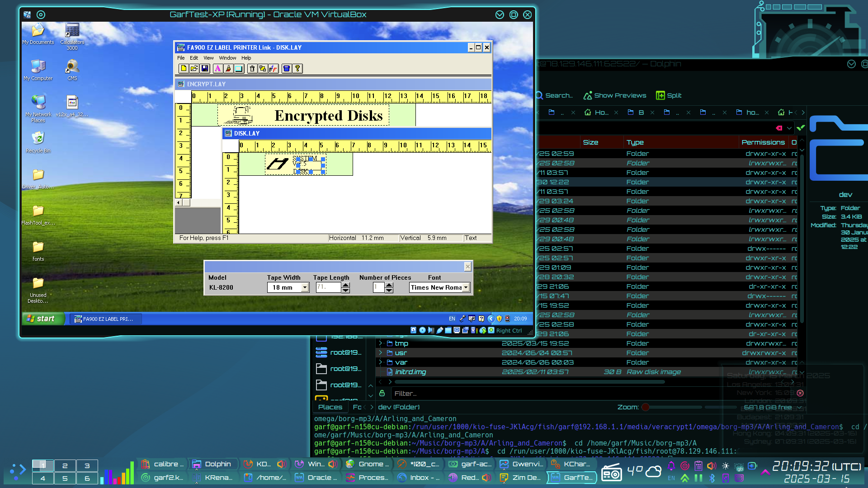Select the CMS desktop shortcut

[x=72, y=70]
